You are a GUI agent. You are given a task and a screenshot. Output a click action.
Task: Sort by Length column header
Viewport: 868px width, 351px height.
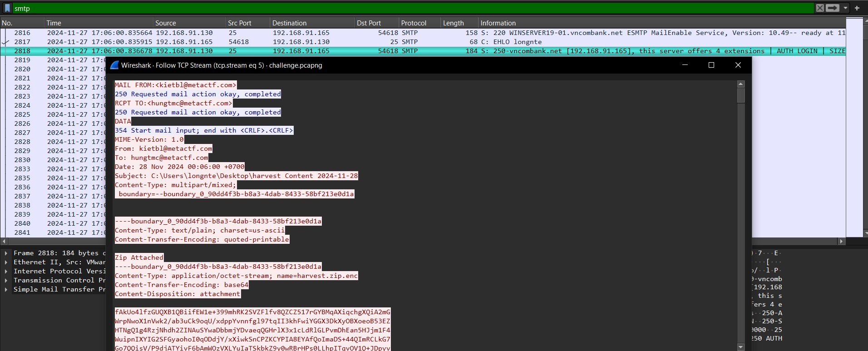459,23
